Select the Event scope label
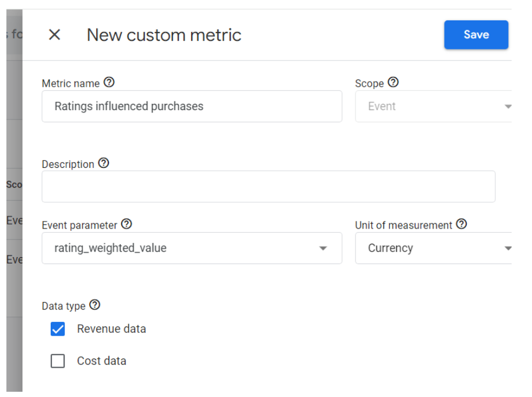The height and width of the screenshot is (397, 532). point(383,106)
